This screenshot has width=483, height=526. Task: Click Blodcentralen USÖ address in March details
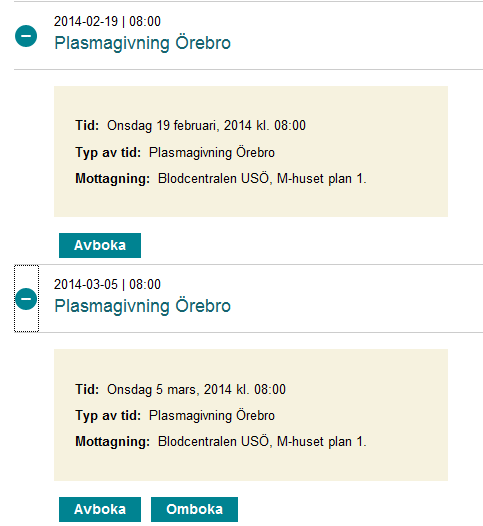pyautogui.click(x=262, y=441)
